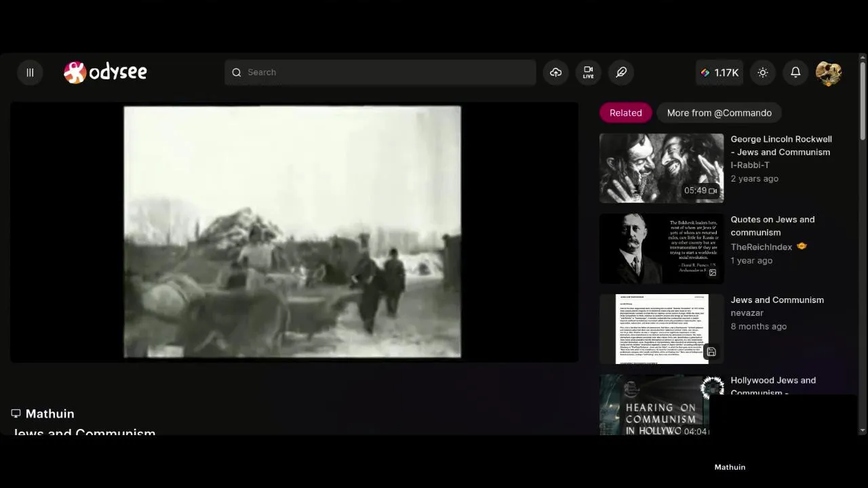Open the sidebar hamburger menu

coord(30,73)
